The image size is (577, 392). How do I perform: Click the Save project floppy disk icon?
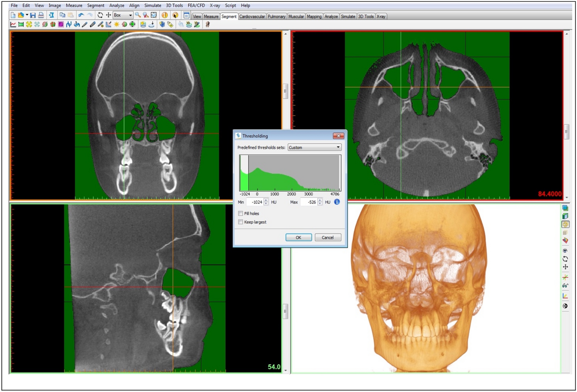[33, 15]
